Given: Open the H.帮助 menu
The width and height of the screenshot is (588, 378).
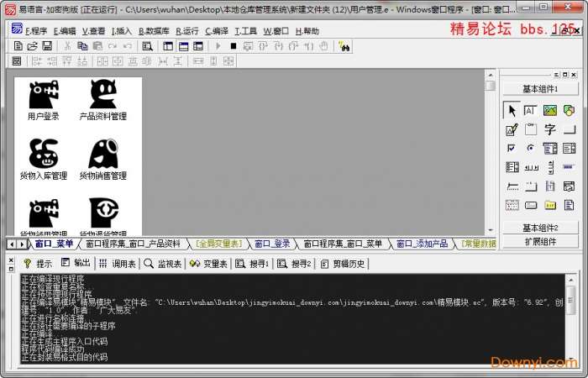Looking at the screenshot, I should (x=307, y=31).
